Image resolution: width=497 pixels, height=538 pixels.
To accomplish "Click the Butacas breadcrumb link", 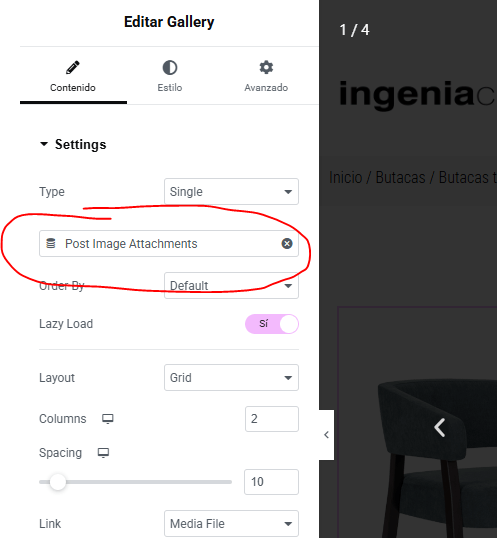I will point(400,177).
